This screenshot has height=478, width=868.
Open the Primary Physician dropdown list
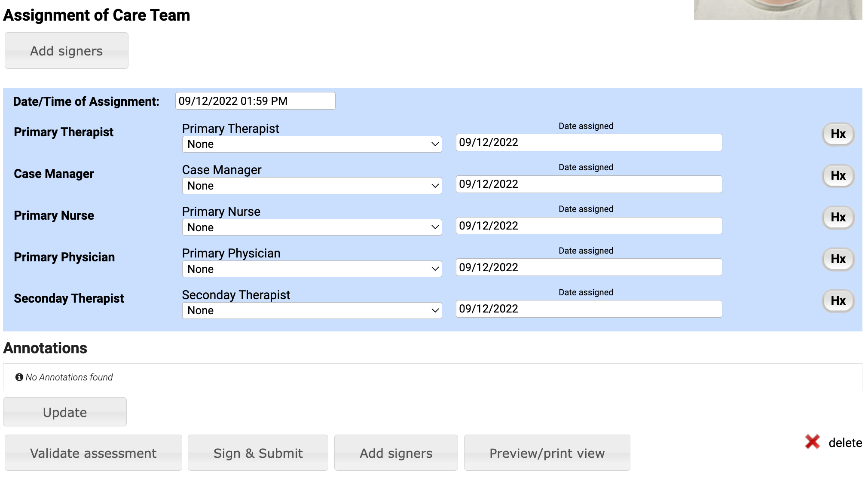[x=312, y=269]
